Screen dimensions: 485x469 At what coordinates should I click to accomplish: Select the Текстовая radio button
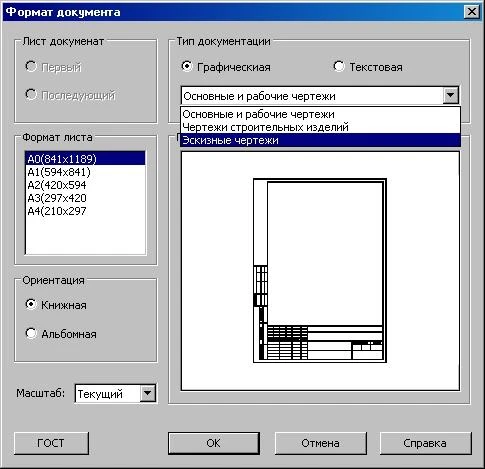(339, 66)
